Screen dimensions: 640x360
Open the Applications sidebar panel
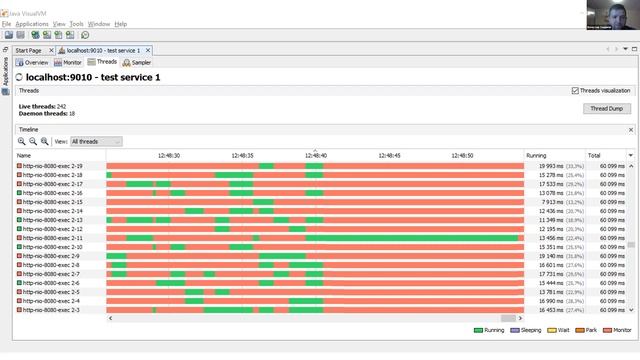click(5, 71)
